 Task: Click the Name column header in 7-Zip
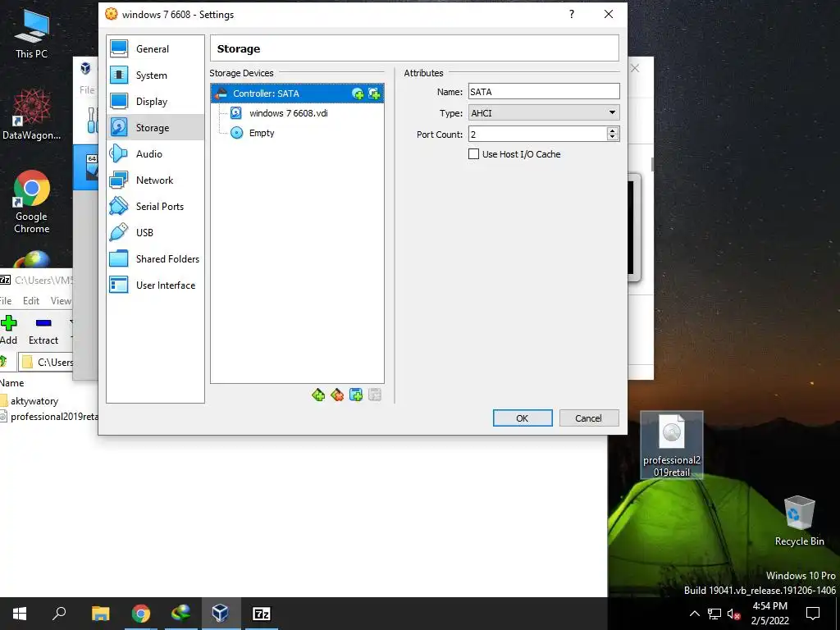click(11, 383)
